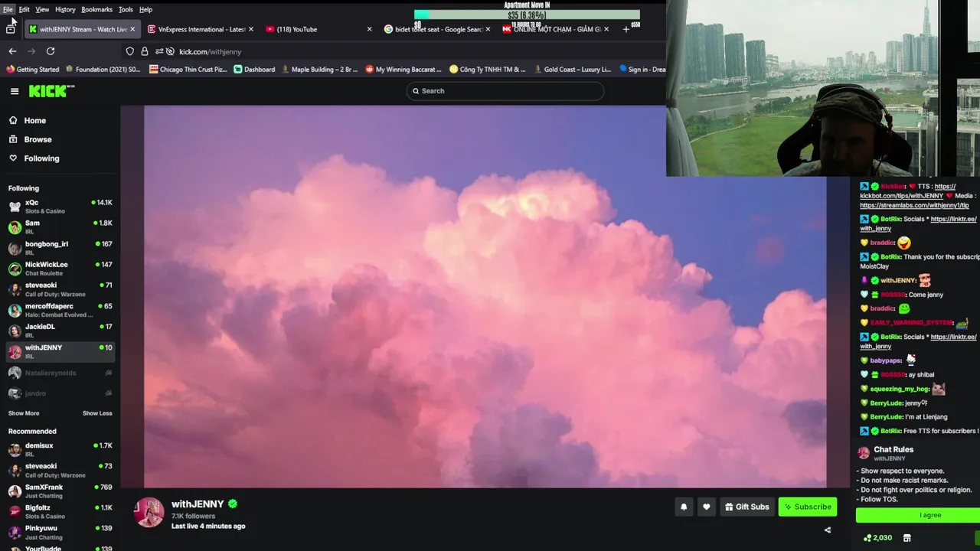Open recommended SamXFrank channel

pos(60,491)
